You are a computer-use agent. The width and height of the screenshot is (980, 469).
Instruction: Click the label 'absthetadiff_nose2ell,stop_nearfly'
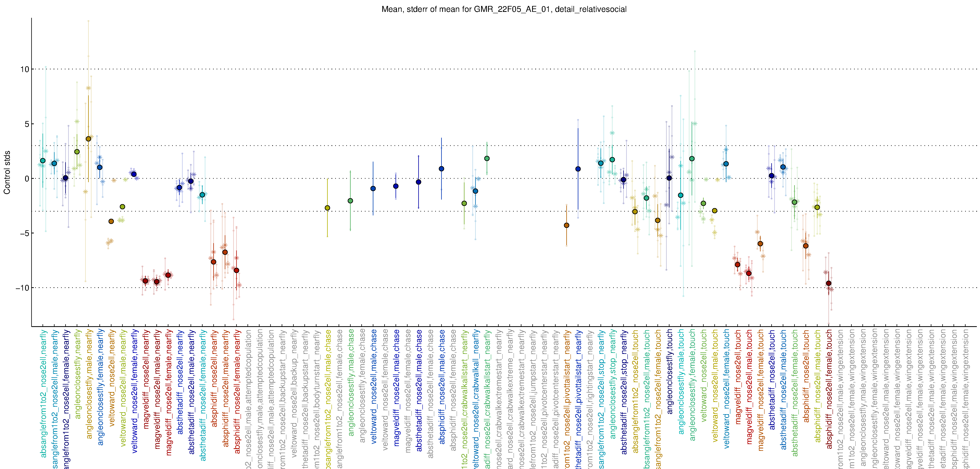624,392
